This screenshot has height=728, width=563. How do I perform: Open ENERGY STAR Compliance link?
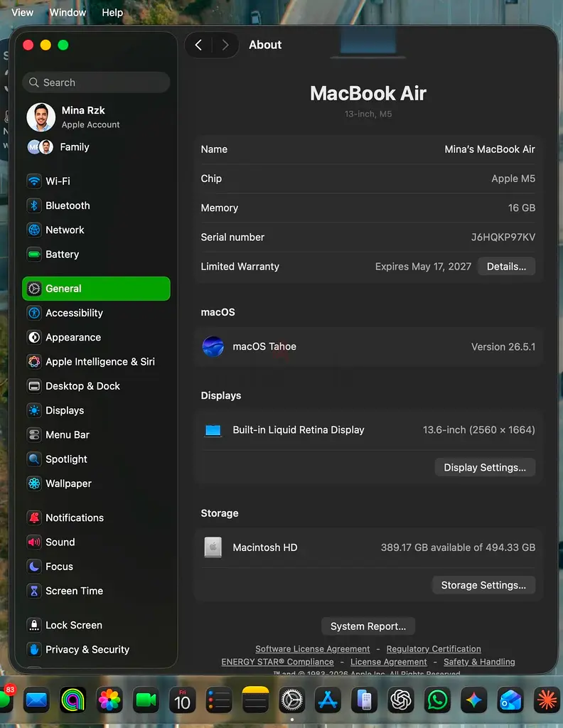pyautogui.click(x=277, y=662)
